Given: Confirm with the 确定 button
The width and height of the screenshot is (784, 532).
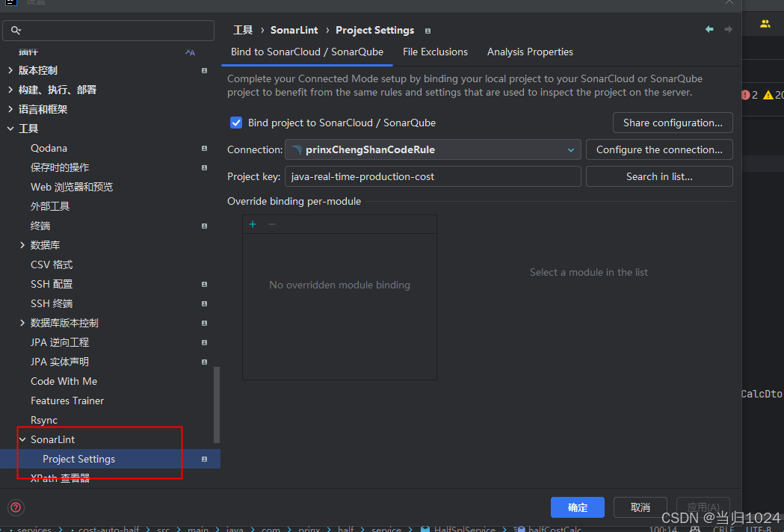Looking at the screenshot, I should (x=578, y=507).
